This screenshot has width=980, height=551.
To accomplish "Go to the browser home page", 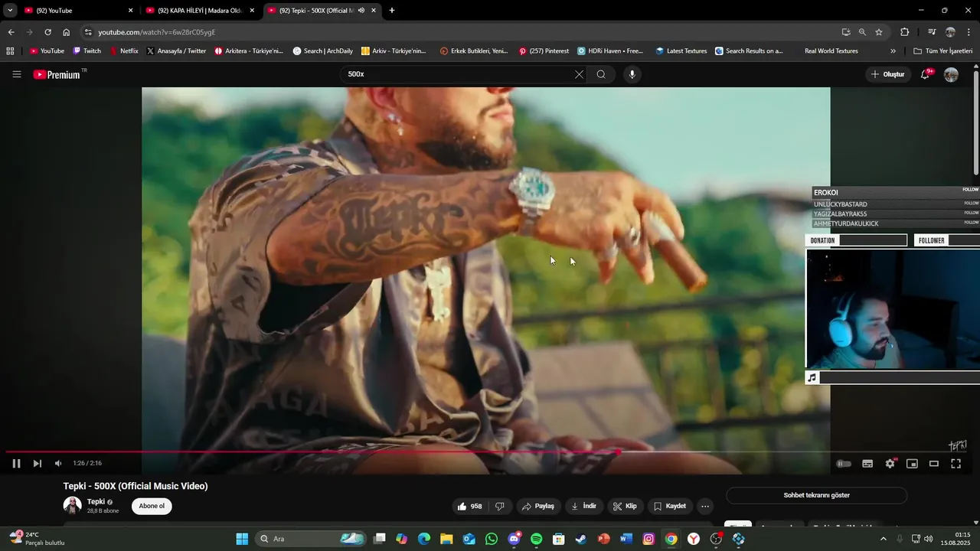I will [67, 32].
